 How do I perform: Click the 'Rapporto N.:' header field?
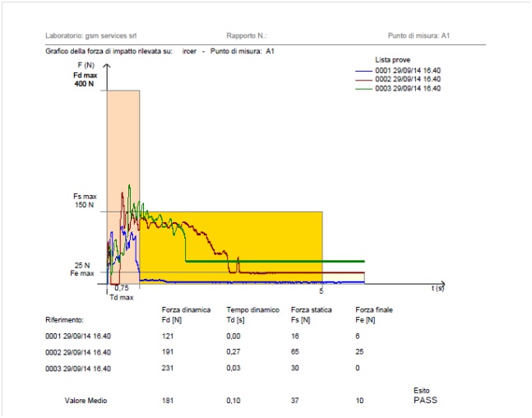point(247,36)
